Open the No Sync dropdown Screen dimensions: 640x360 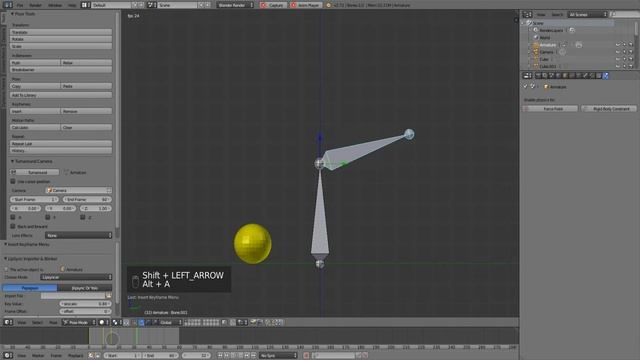pos(278,356)
